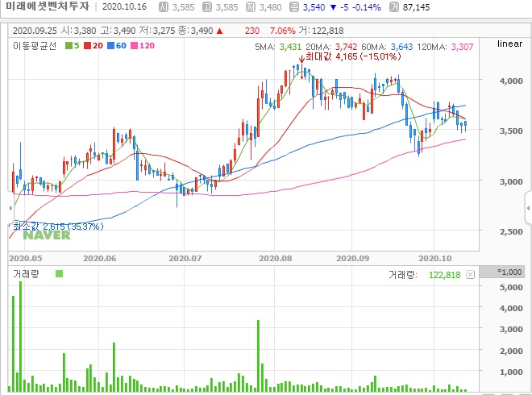The image size is (532, 395).
Task: Click the low price icon next to 3,480
Action: coord(251,7)
